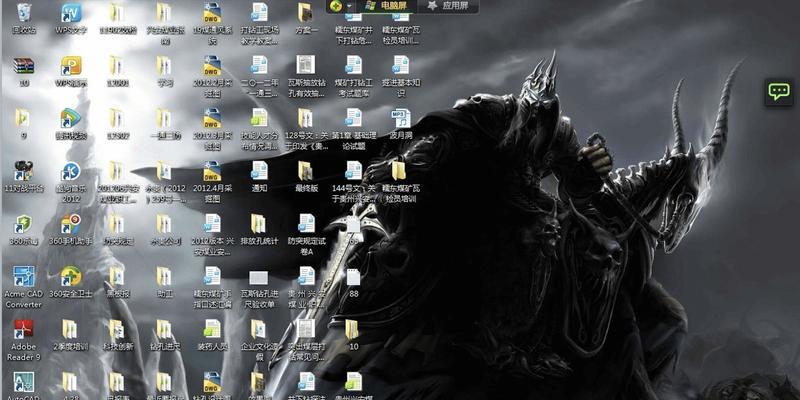800x400 pixels.
Task: Select the 糯东煤矿瓦检员培训 folder
Action: click(401, 182)
